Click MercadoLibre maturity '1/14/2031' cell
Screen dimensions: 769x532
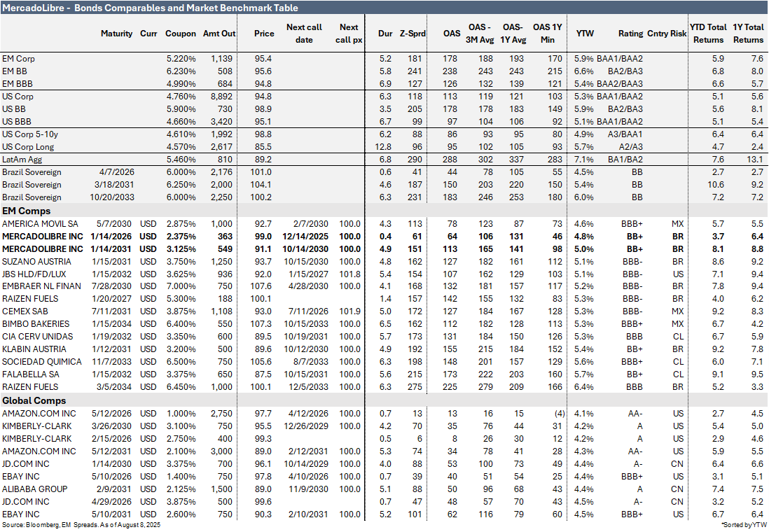click(111, 249)
